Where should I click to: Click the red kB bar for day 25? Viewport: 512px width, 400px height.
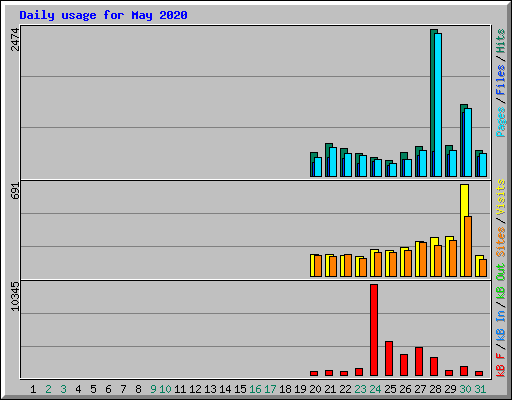389,359
